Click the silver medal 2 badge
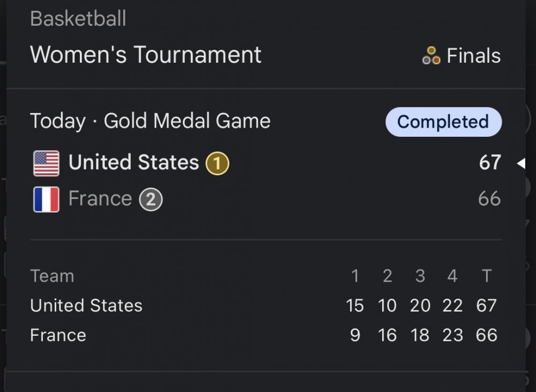The height and width of the screenshot is (392, 536). click(151, 200)
